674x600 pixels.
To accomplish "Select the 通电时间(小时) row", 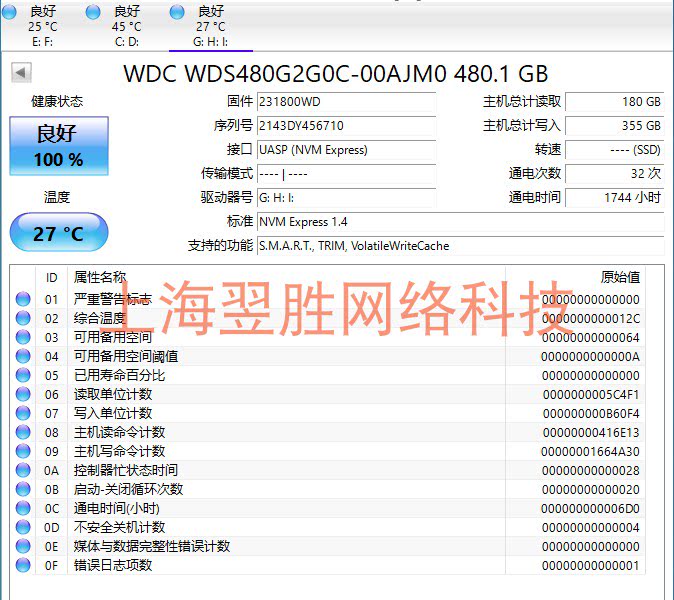I will tap(328, 508).
